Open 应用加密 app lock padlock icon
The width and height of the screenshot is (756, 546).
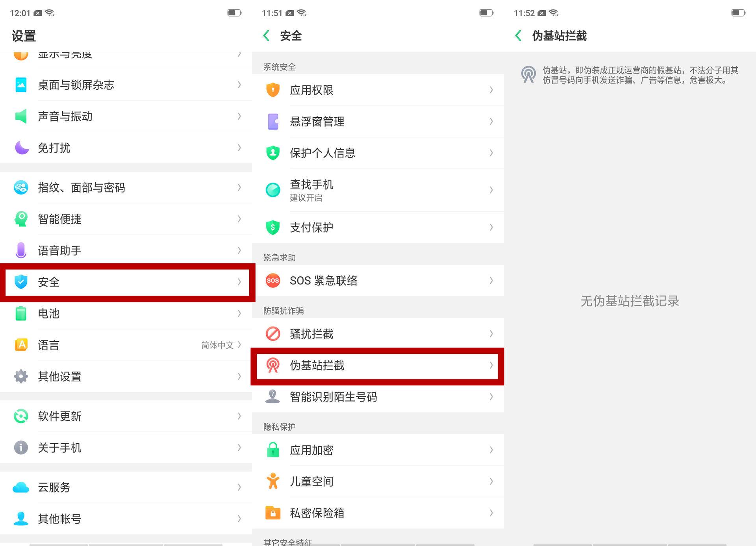(272, 450)
